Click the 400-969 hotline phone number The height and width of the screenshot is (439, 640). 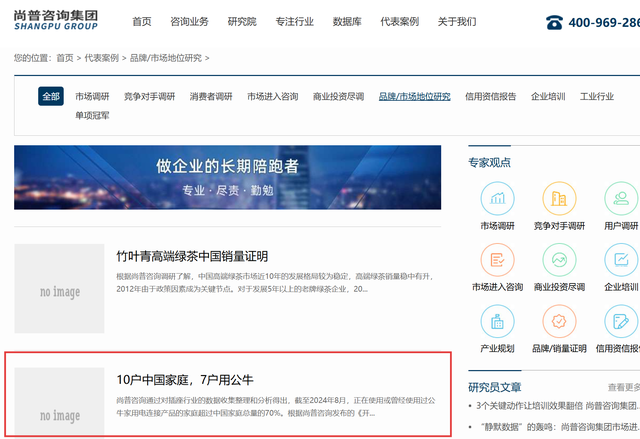click(x=604, y=22)
